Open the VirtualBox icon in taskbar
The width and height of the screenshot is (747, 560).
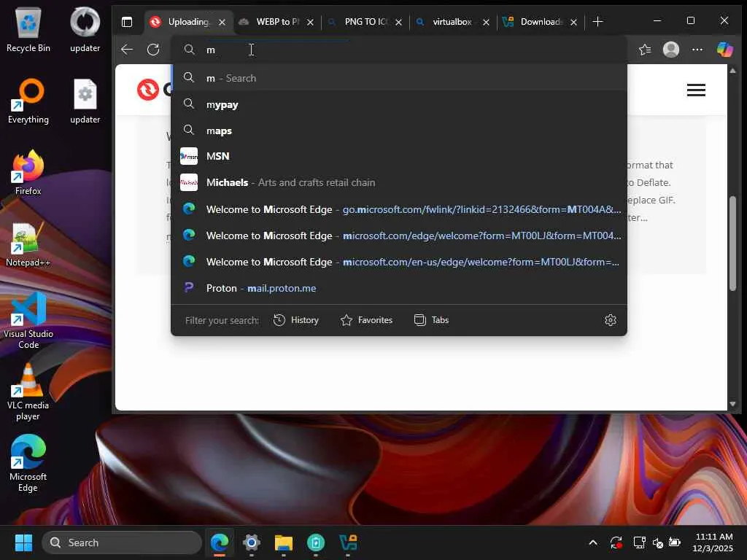tap(348, 542)
